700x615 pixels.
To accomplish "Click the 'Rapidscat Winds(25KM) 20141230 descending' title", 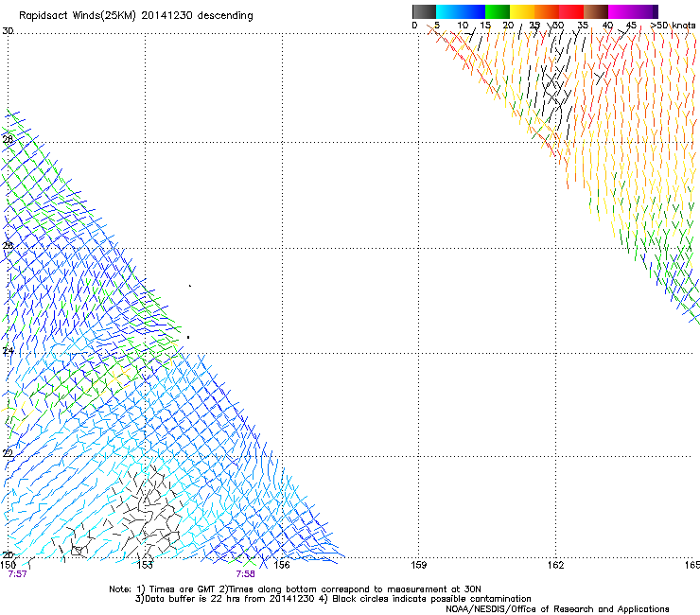I will click(x=135, y=16).
